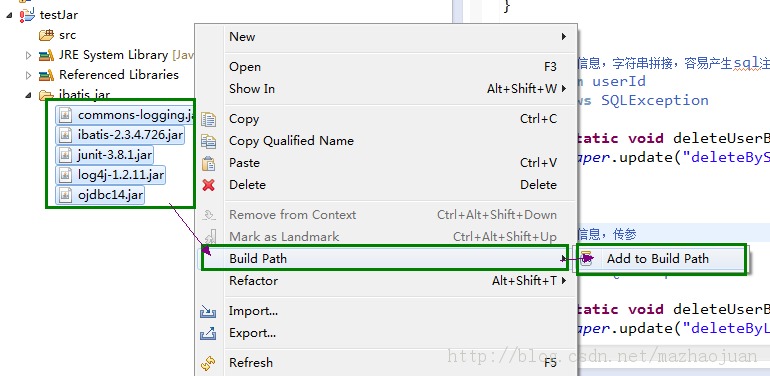The width and height of the screenshot is (770, 376).
Task: Select the testJar project icon
Action: click(28, 15)
